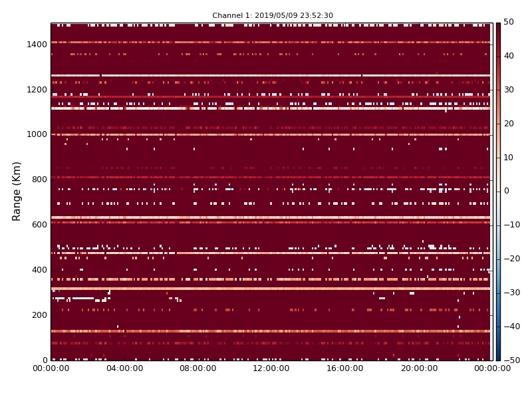
Task: Click the x-axis tick label 12:00:00
Action: pyautogui.click(x=271, y=368)
